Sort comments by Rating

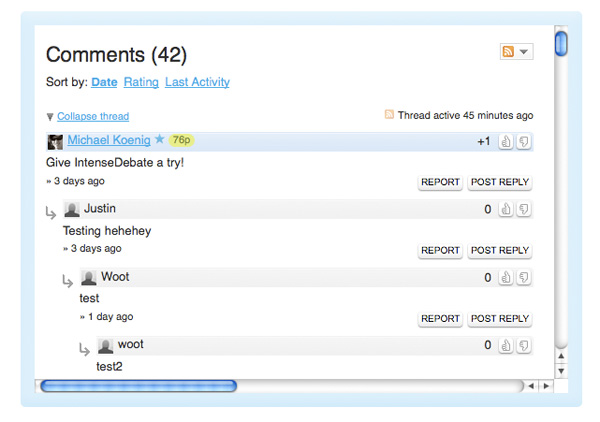point(141,82)
